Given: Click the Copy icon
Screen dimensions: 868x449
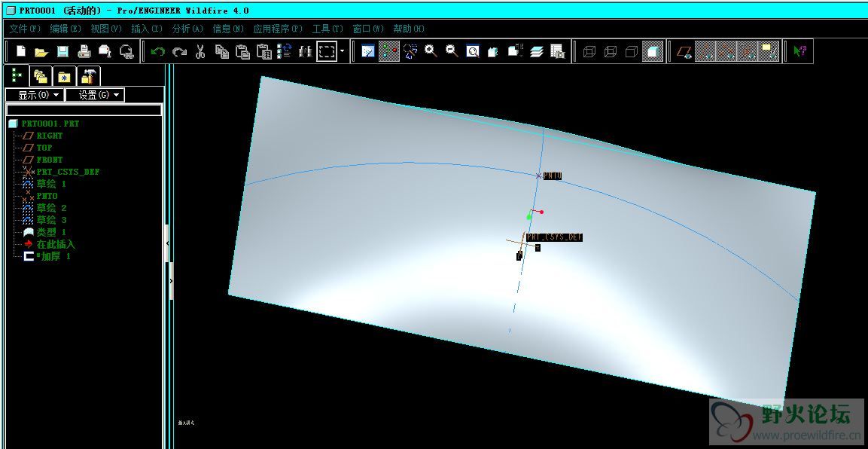Looking at the screenshot, I should tap(221, 51).
